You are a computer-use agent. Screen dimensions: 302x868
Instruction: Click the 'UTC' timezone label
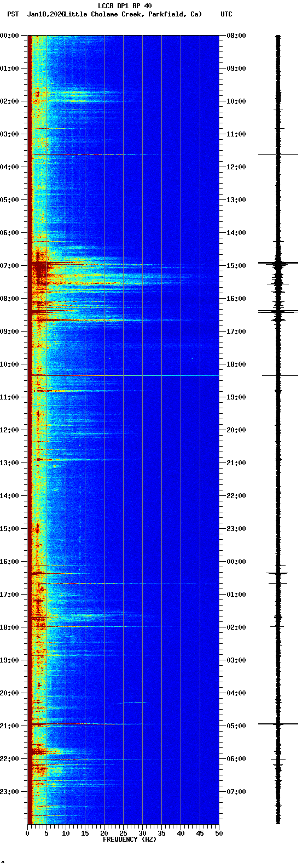(x=226, y=14)
